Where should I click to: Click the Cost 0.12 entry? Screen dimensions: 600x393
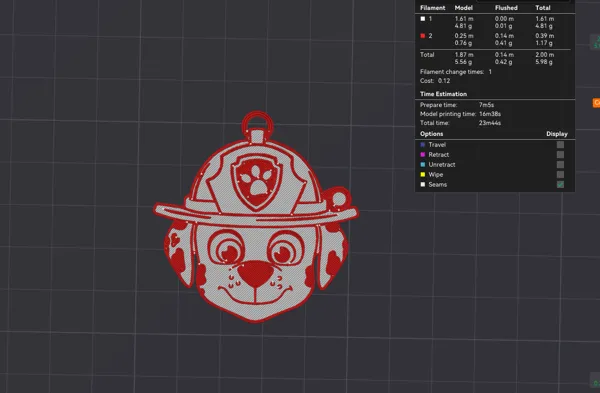pos(435,81)
